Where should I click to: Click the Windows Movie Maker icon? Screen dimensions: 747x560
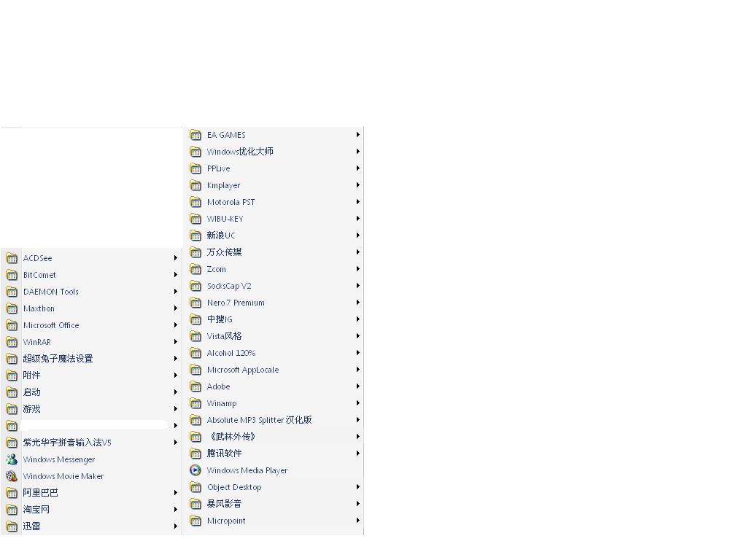click(12, 476)
